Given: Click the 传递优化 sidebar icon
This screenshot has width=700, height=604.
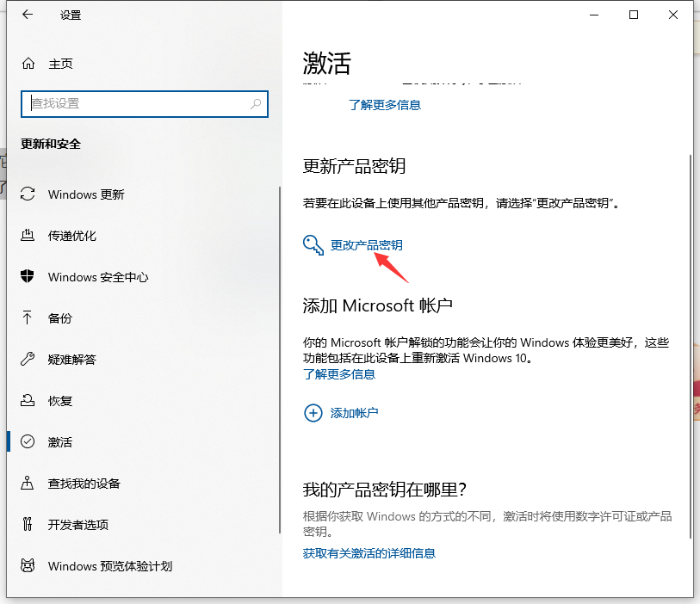Looking at the screenshot, I should pos(28,236).
